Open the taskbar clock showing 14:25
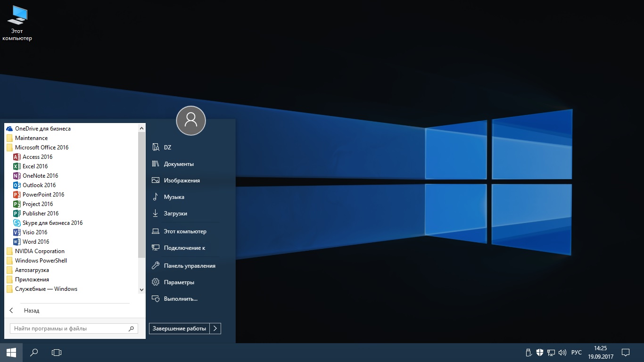 pos(601,353)
